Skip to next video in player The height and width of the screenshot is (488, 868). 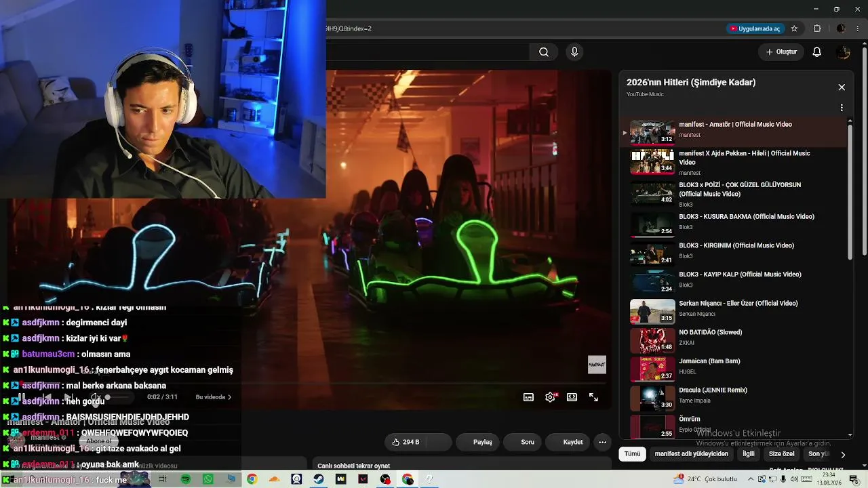coord(68,397)
